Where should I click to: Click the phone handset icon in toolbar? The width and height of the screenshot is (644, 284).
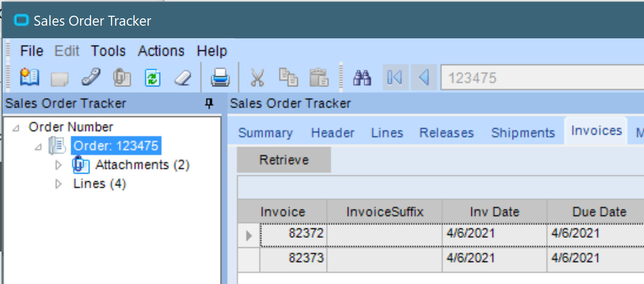91,78
